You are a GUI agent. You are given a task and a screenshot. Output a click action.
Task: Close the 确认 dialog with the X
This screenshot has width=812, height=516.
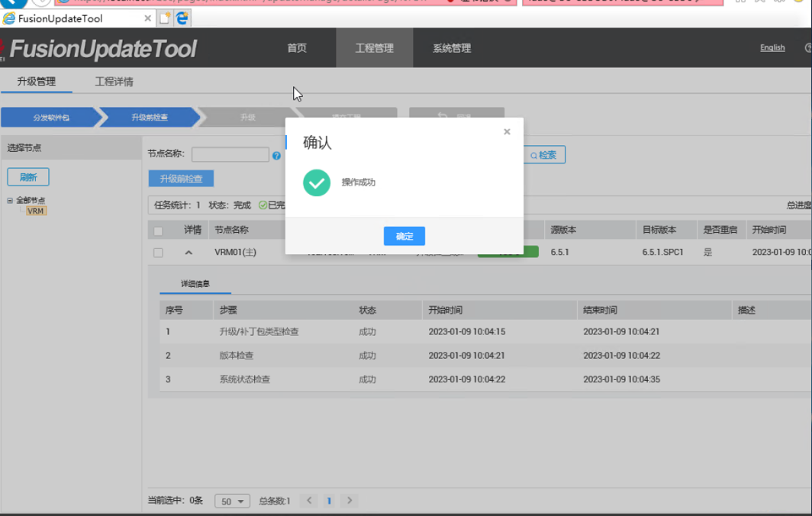pos(507,131)
